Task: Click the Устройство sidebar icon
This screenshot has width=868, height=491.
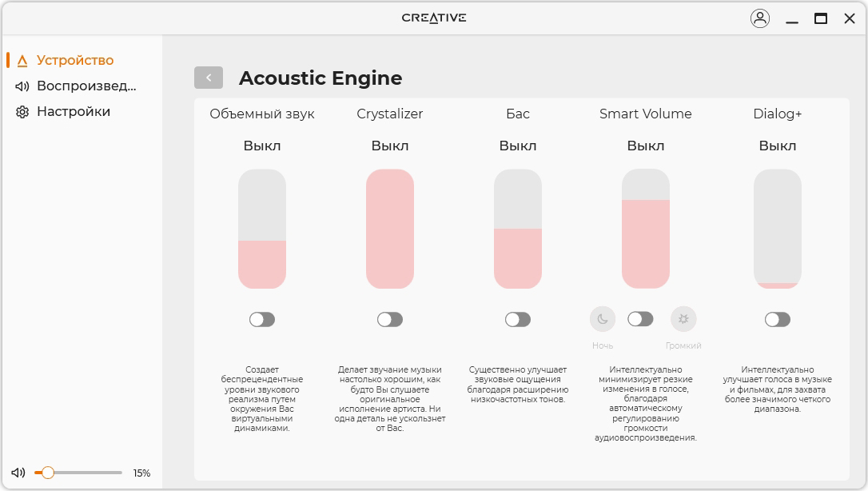Action: (22, 61)
